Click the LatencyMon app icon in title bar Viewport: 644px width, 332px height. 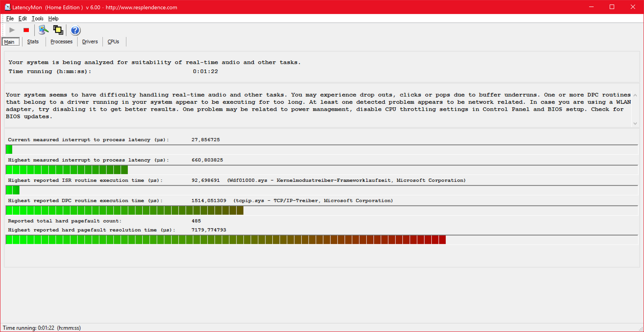pos(7,7)
